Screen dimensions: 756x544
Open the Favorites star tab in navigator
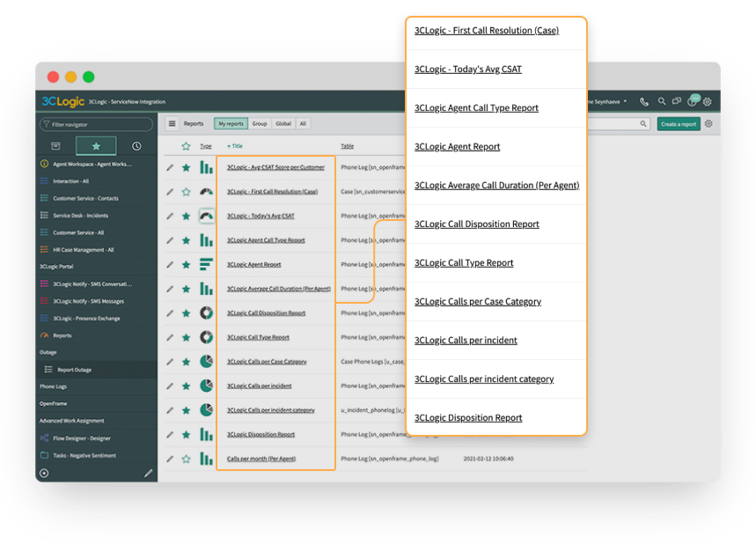click(96, 146)
